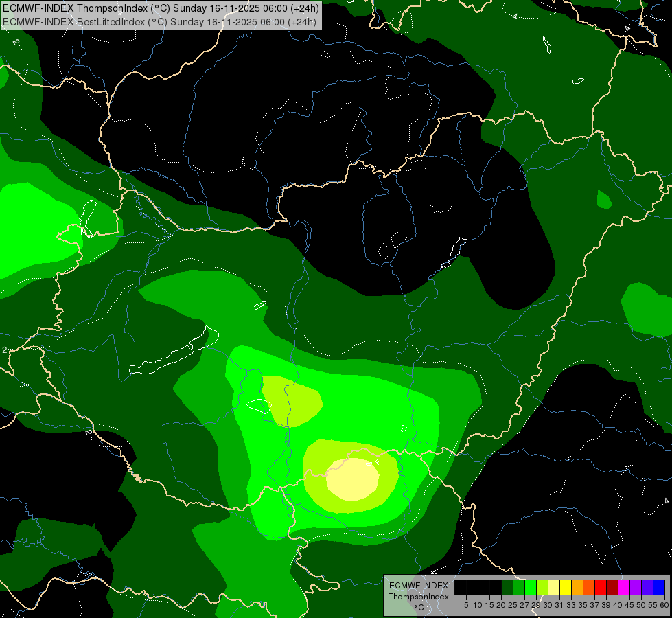The image size is (672, 618).
Task: Click the legend label 'ECMWF-INDEX'
Action: [419, 586]
